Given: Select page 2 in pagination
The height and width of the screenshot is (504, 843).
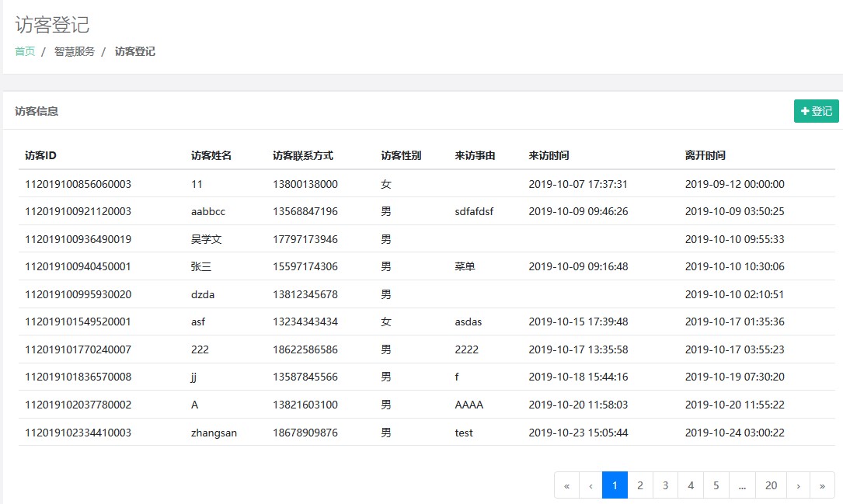Looking at the screenshot, I should pos(639,485).
